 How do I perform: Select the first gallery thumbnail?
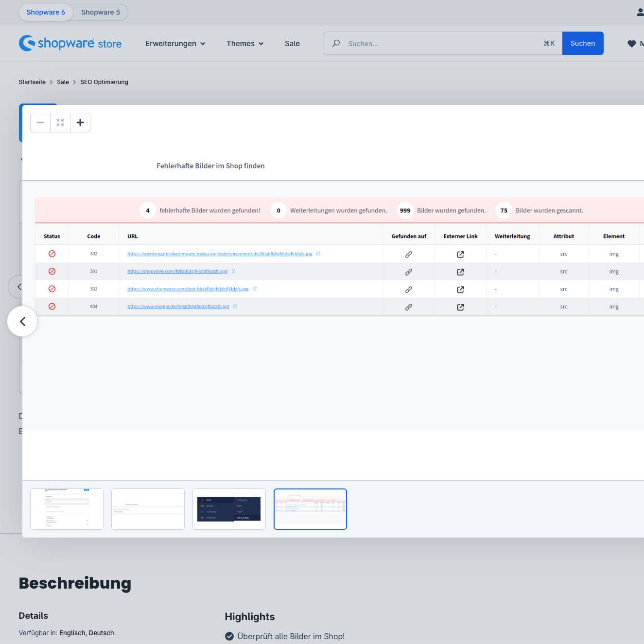(67, 509)
